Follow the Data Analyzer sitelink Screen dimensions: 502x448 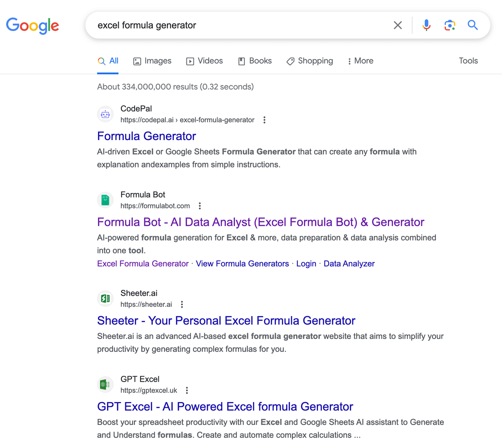tap(349, 264)
